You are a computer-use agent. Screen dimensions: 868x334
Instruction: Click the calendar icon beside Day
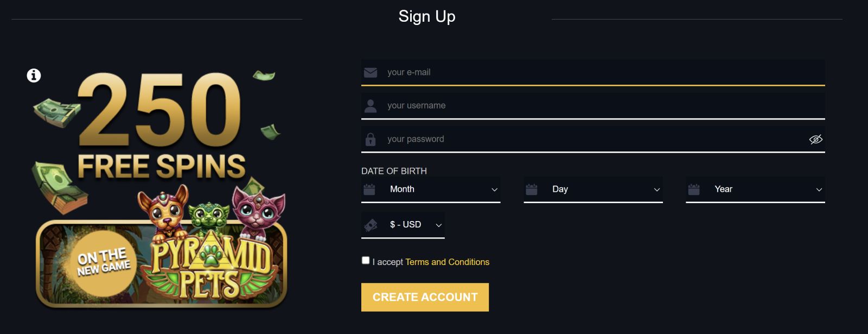pyautogui.click(x=532, y=190)
